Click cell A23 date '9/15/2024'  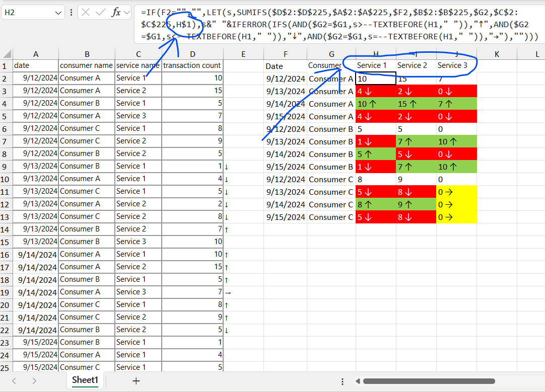36,342
